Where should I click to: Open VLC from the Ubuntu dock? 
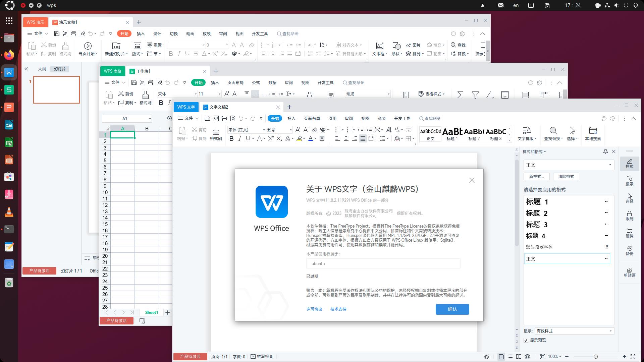(x=9, y=212)
